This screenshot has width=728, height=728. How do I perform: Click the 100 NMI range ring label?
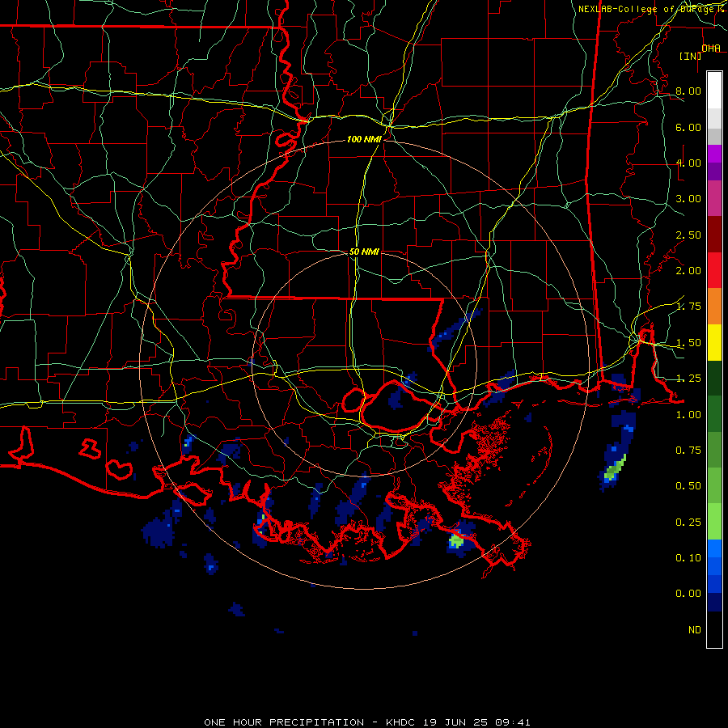(x=364, y=139)
